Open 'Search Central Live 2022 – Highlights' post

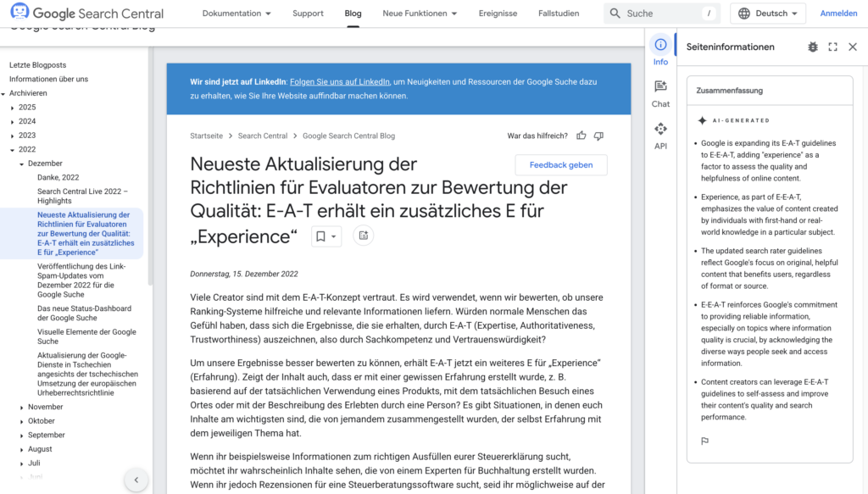coord(82,197)
